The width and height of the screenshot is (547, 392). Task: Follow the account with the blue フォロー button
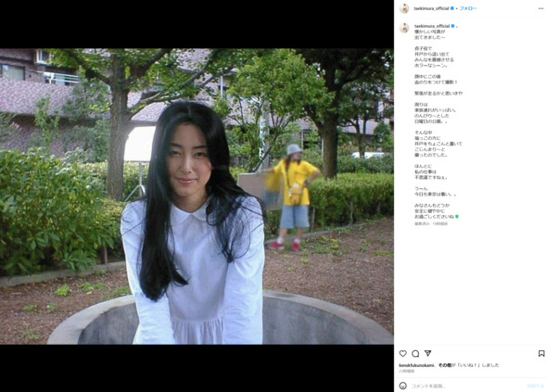(468, 8)
